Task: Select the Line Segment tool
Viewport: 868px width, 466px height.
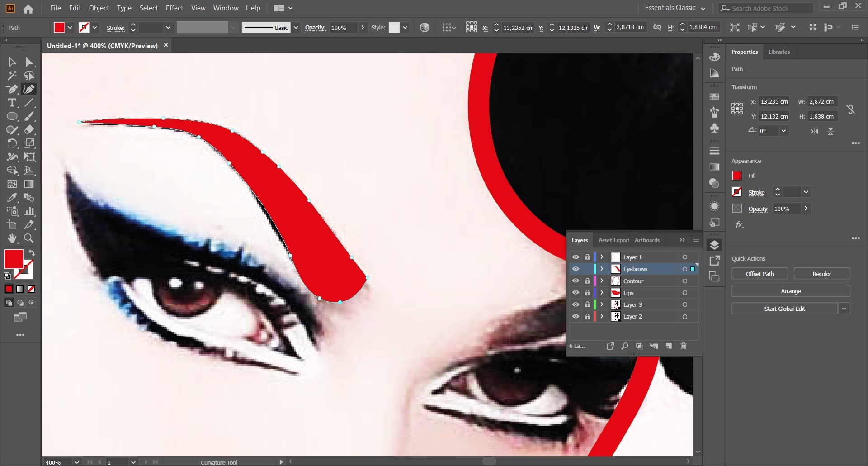Action: pos(29,103)
